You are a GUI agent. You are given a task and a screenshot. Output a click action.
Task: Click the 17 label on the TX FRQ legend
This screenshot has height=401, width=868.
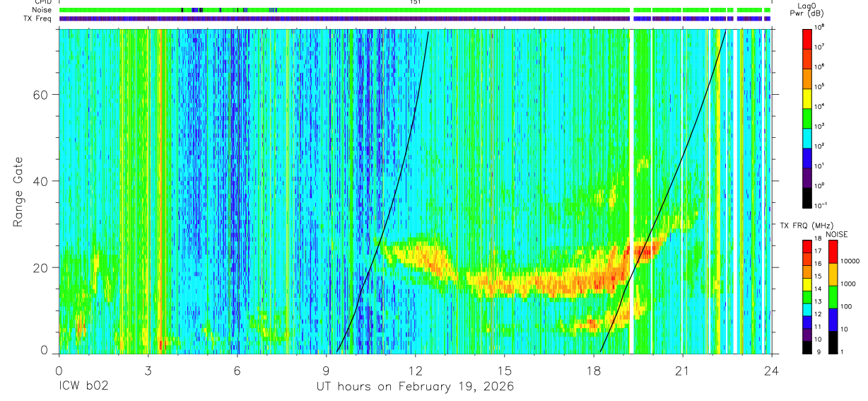coord(818,251)
